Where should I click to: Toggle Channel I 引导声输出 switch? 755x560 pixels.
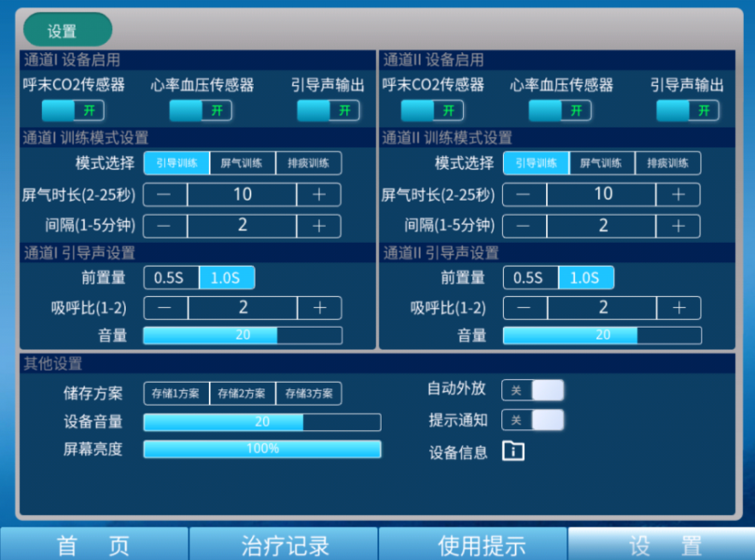tap(329, 111)
